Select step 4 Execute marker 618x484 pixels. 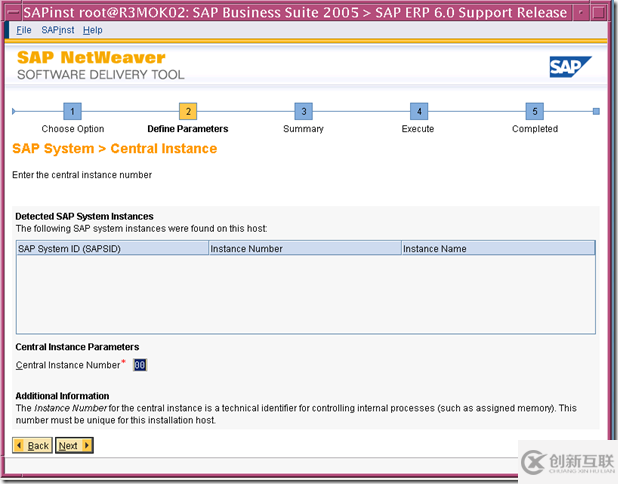pyautogui.click(x=419, y=112)
